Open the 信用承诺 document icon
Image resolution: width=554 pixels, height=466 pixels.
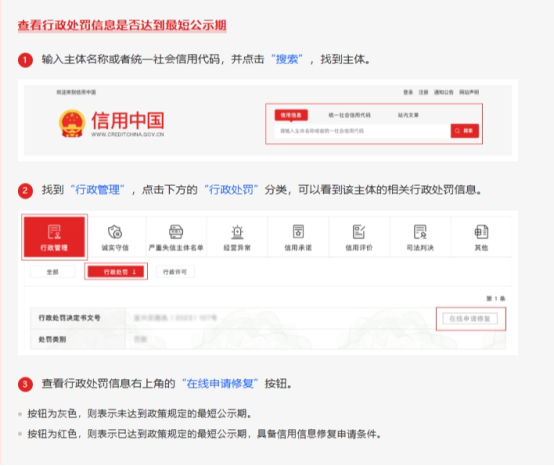(x=298, y=232)
